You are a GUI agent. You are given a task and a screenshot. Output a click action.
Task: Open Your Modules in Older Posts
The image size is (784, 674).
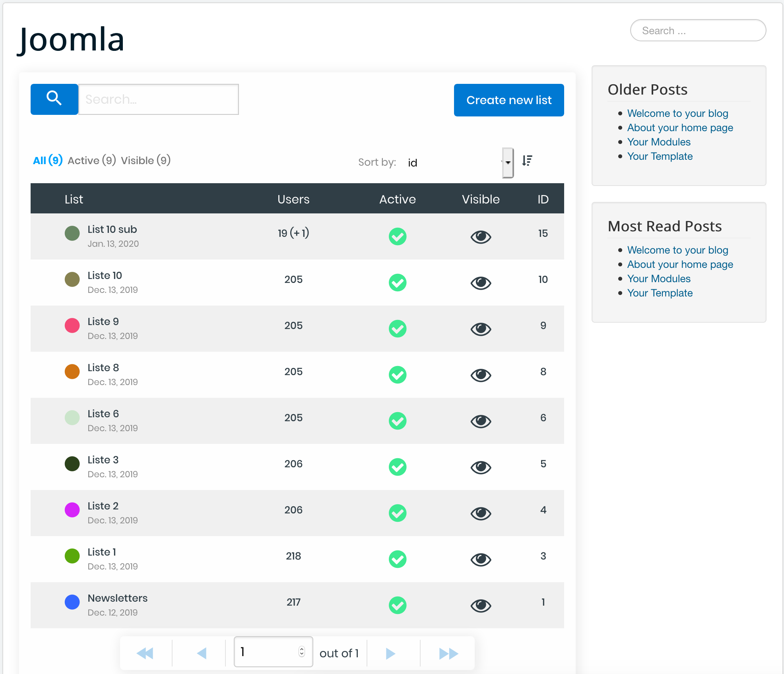[x=659, y=142]
